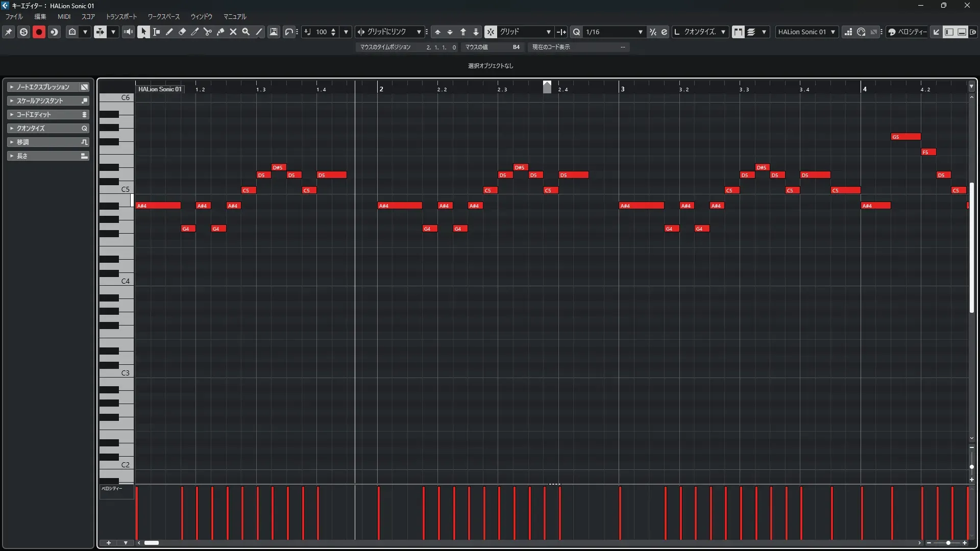The height and width of the screenshot is (551, 980).
Task: Toggle the Solo Editor button
Action: [x=23, y=32]
